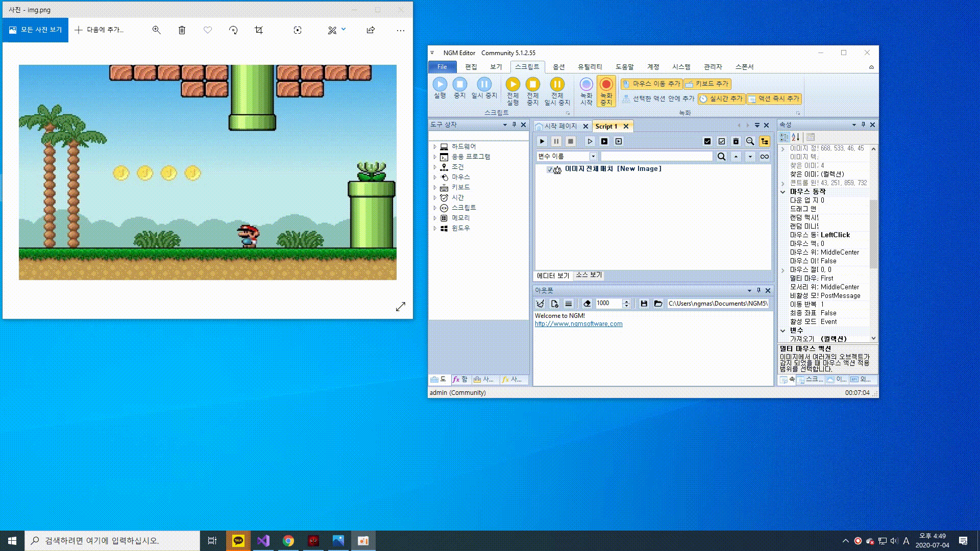
Task: Click the search button beside the variable field
Action: click(x=721, y=157)
